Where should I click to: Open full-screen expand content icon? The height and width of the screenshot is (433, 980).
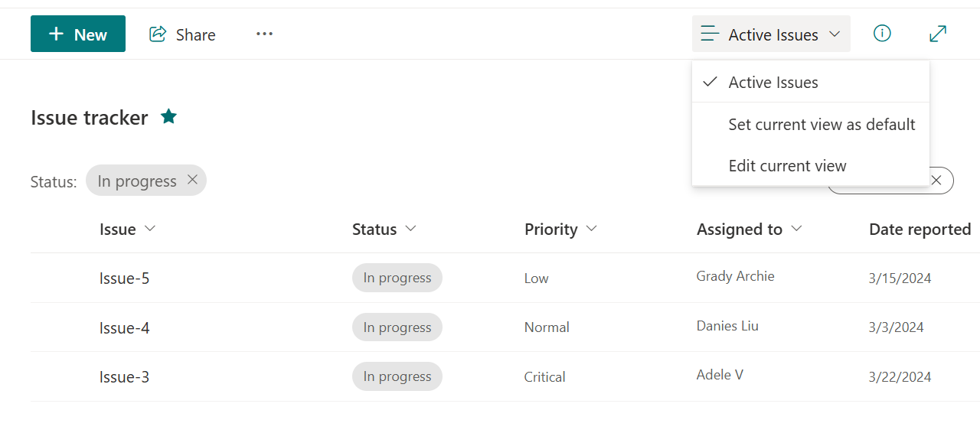point(938,34)
